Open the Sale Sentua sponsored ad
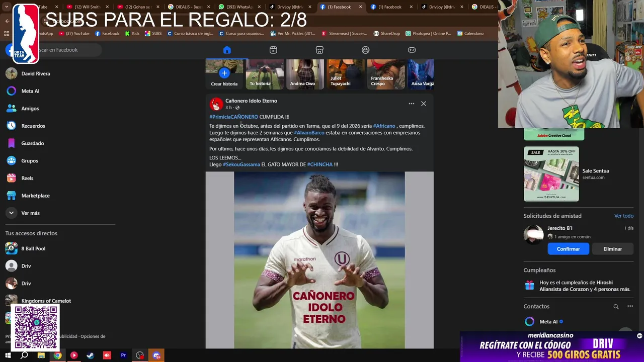Viewport: 644px width, 362px height. pos(579,174)
